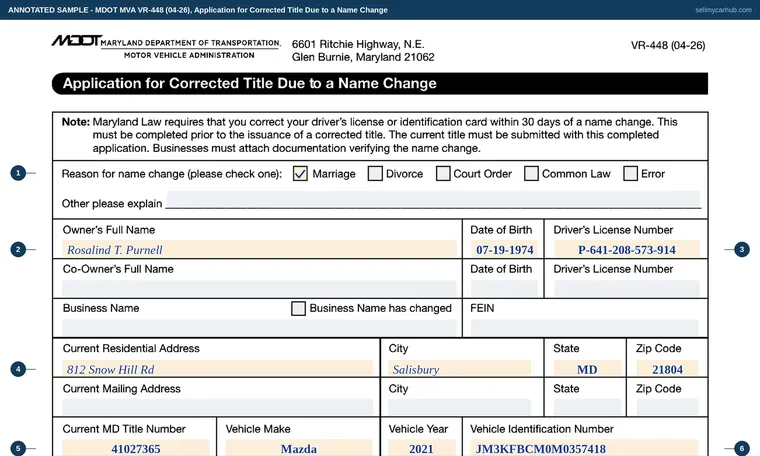Click the mailing Zip Code field

(x=667, y=407)
